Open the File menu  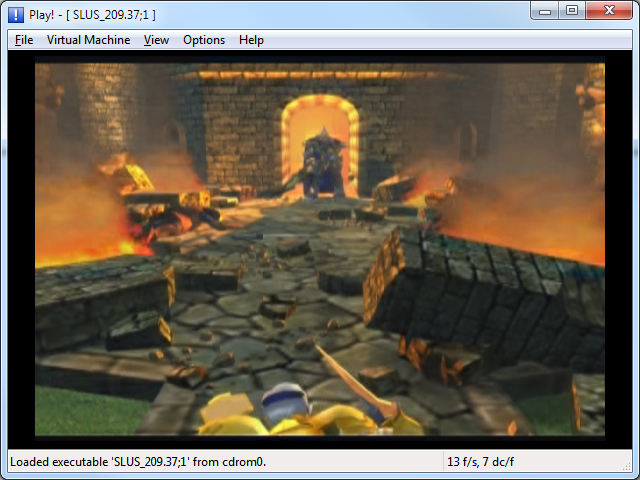(x=24, y=40)
